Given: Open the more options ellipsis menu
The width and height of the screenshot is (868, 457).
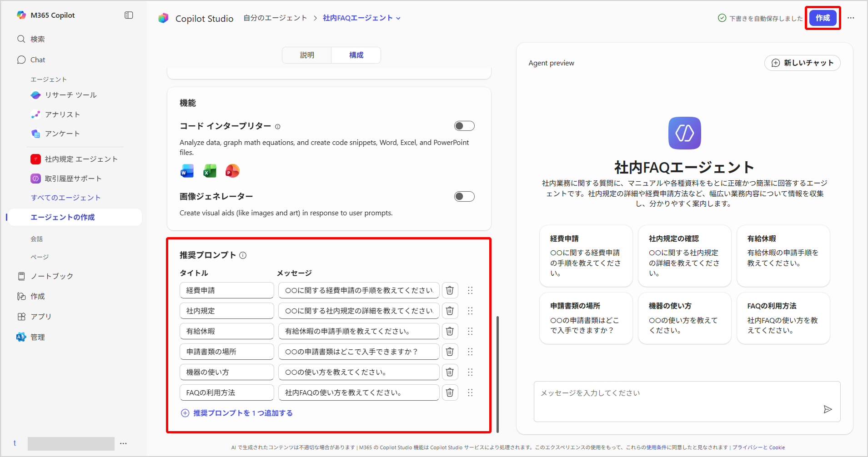Looking at the screenshot, I should [x=851, y=18].
